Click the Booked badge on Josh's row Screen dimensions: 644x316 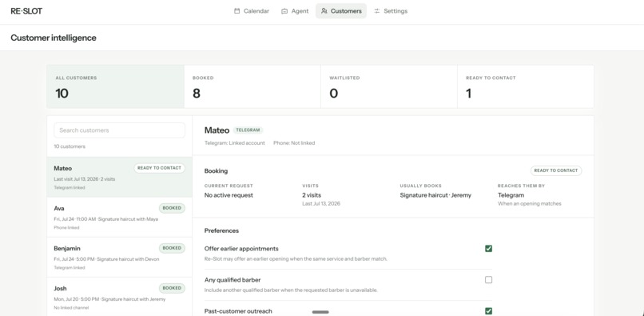point(172,288)
